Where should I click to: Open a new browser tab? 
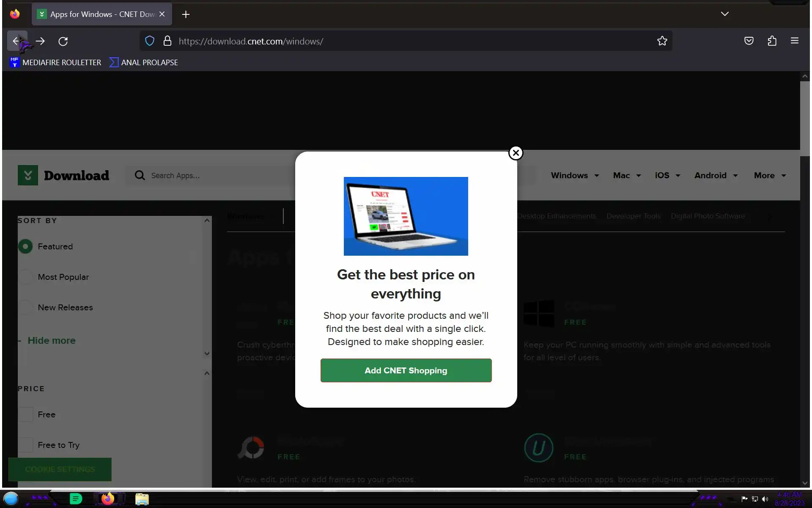186,14
